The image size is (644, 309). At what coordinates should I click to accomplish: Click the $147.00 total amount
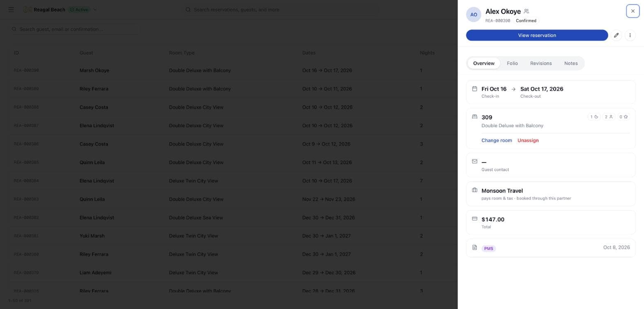pyautogui.click(x=493, y=220)
